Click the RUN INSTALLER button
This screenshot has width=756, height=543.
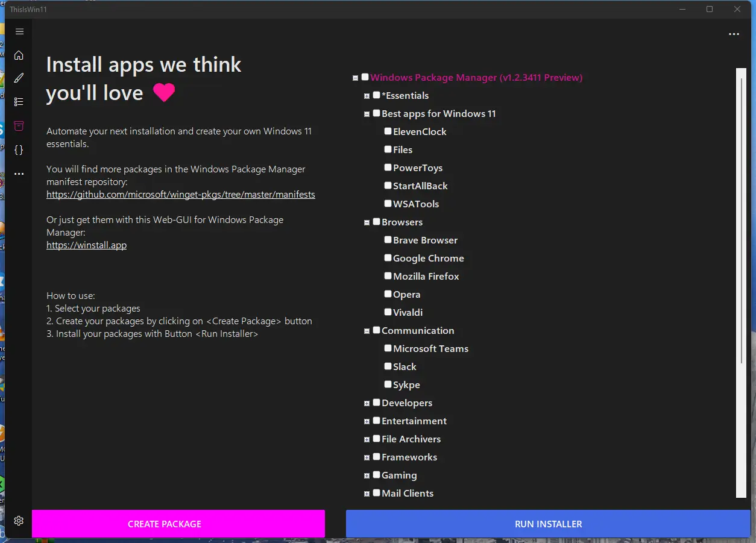click(x=548, y=524)
